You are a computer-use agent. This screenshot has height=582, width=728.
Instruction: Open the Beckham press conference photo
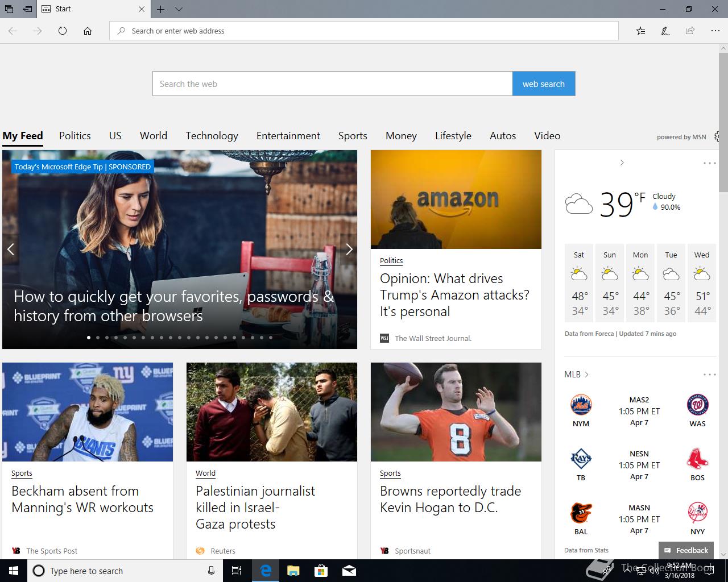tap(88, 412)
